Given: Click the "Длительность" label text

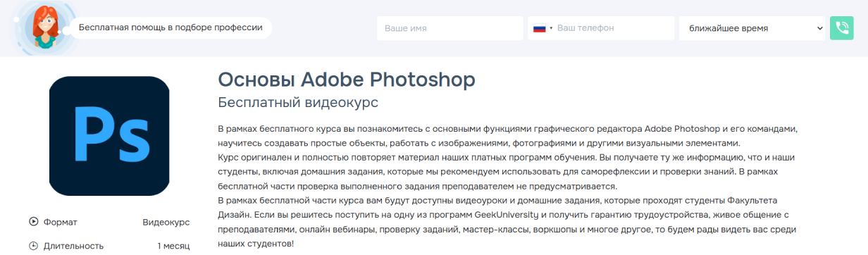Looking at the screenshot, I should 73,246.
